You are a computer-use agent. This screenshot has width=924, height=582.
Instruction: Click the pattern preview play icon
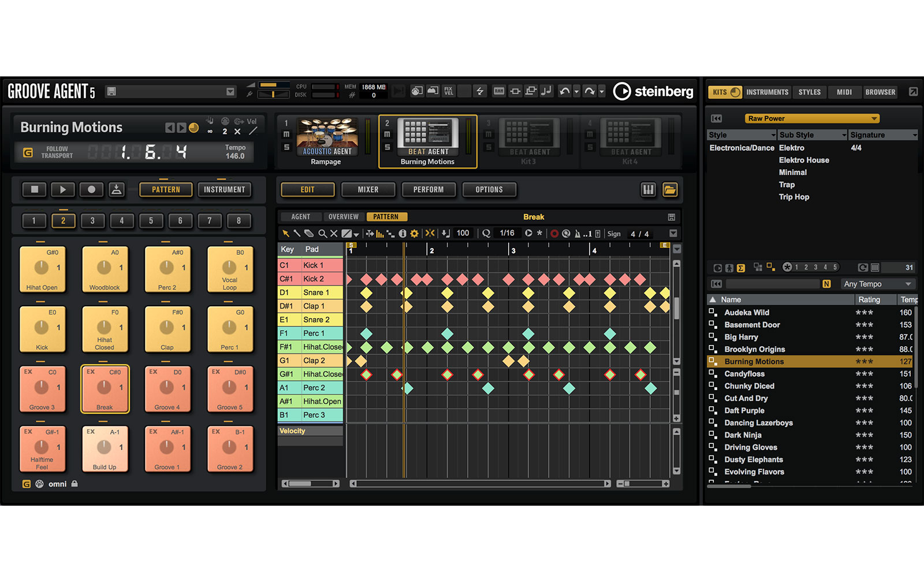[528, 233]
